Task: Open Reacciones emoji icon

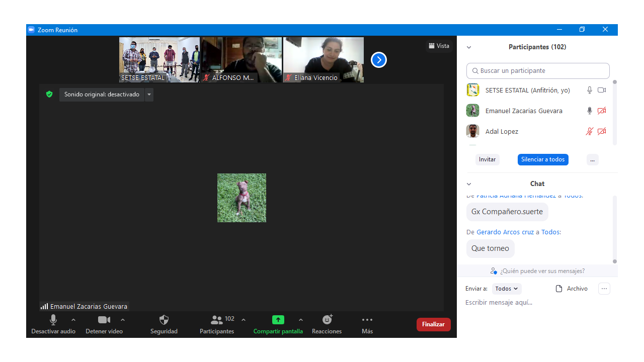Action: tap(327, 320)
